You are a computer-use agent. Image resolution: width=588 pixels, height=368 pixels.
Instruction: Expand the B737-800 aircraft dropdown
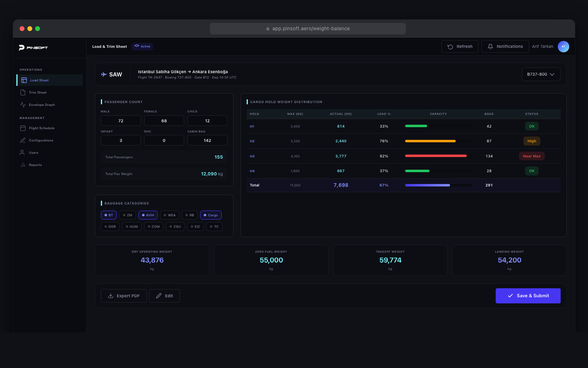(541, 74)
